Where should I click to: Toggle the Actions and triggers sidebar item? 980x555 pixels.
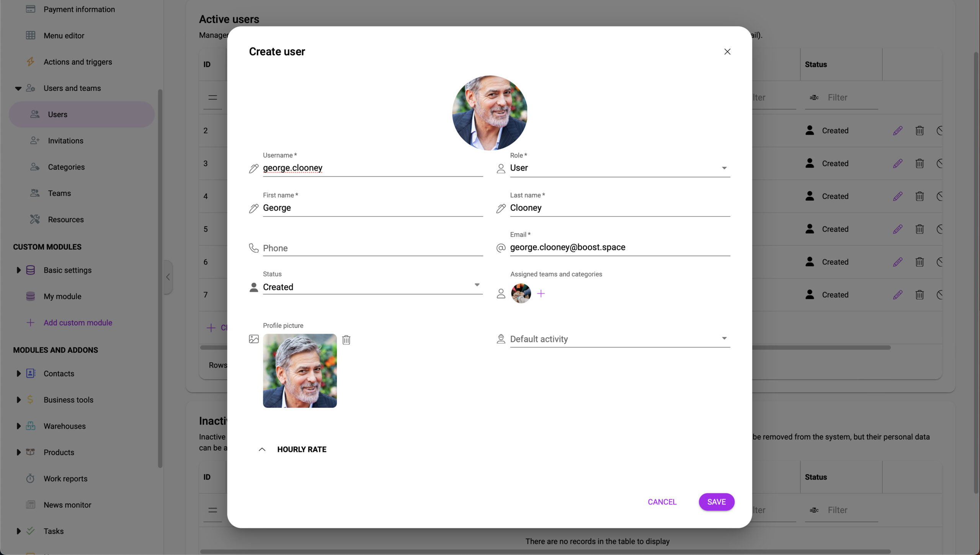(77, 62)
